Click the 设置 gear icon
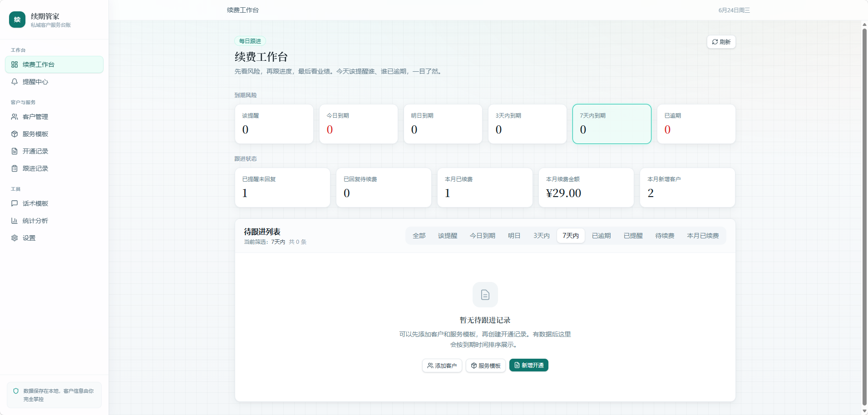The width and height of the screenshot is (868, 415). pos(15,238)
